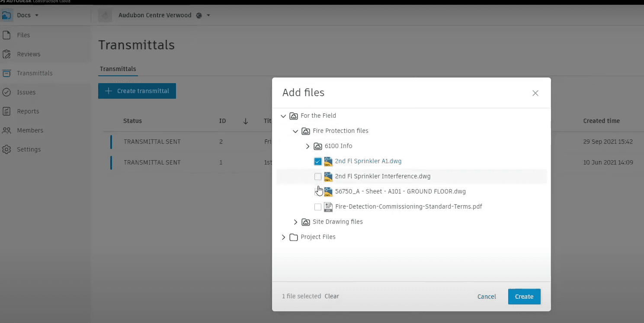Click Clear to deselect files

pyautogui.click(x=332, y=296)
